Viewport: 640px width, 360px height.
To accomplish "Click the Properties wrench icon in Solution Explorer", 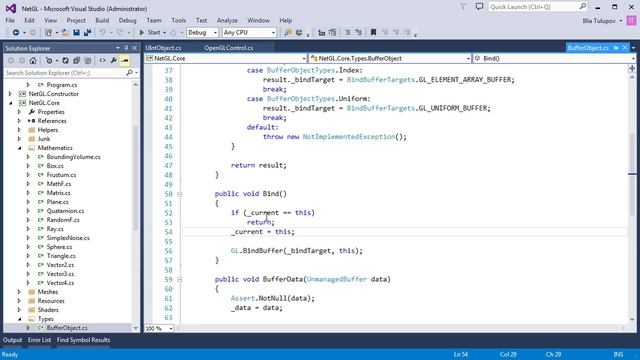I will click(113, 60).
